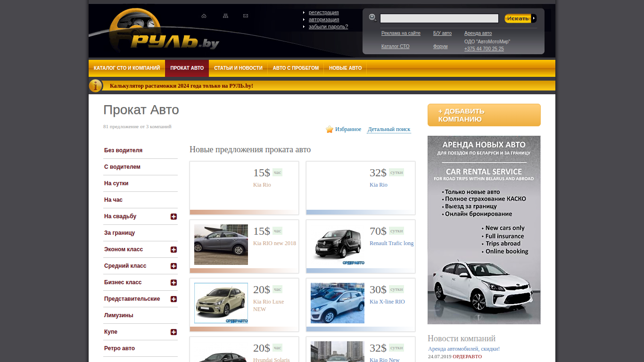644x362 pixels.
Task: Open the Kia Rio New photo
Action: click(x=338, y=352)
